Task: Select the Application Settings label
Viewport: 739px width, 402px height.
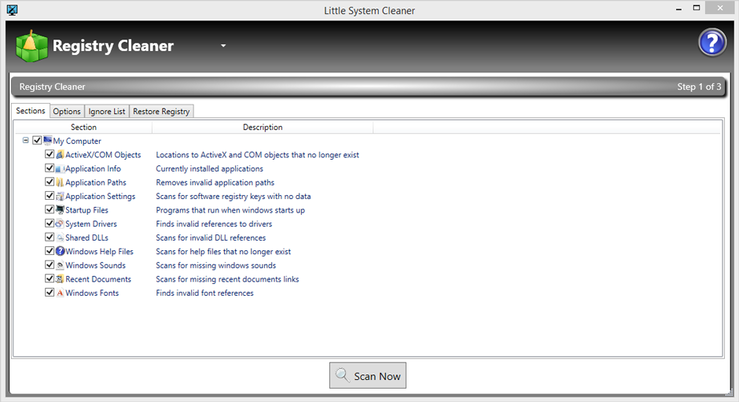Action: 100,196
